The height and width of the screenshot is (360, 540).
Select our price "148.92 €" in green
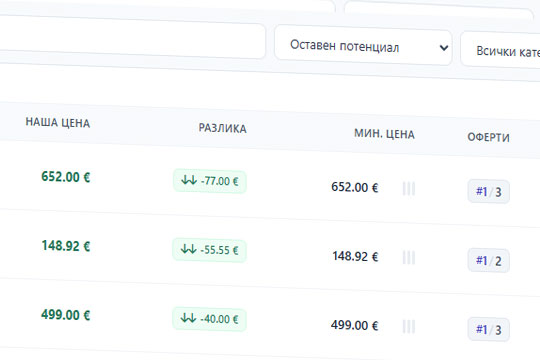(x=65, y=246)
